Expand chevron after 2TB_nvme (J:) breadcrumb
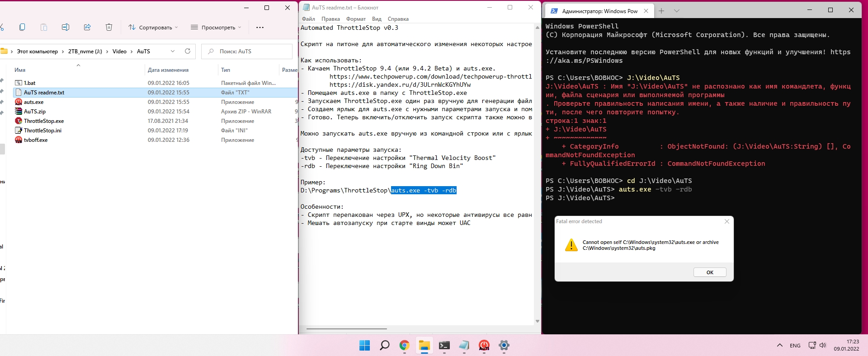 107,52
